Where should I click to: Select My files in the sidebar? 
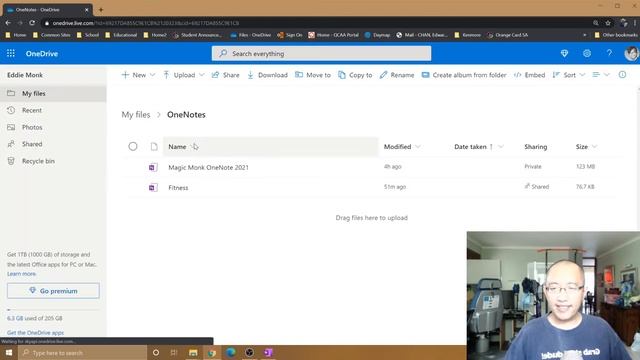coord(53,93)
